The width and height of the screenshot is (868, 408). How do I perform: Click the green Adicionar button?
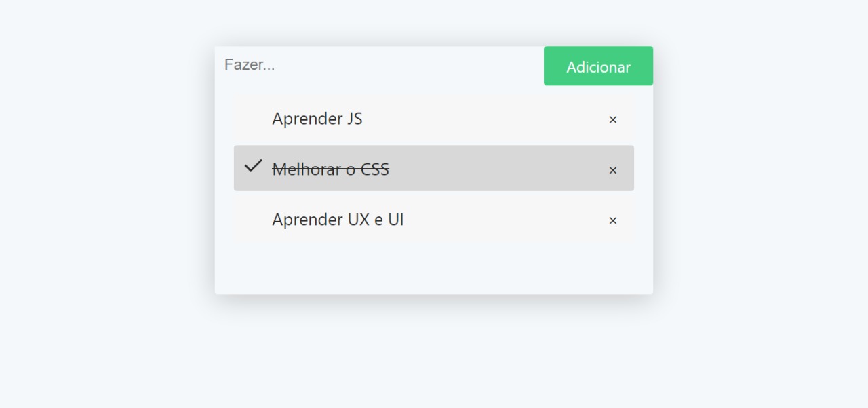point(598,66)
